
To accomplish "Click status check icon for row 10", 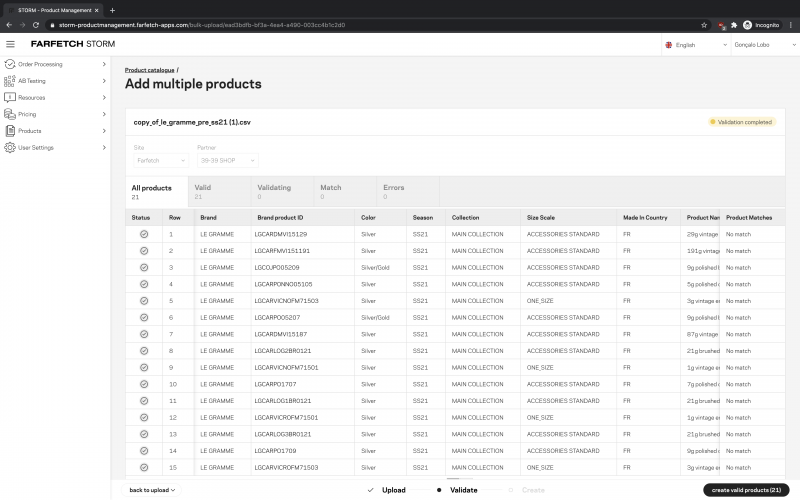I will [x=144, y=384].
